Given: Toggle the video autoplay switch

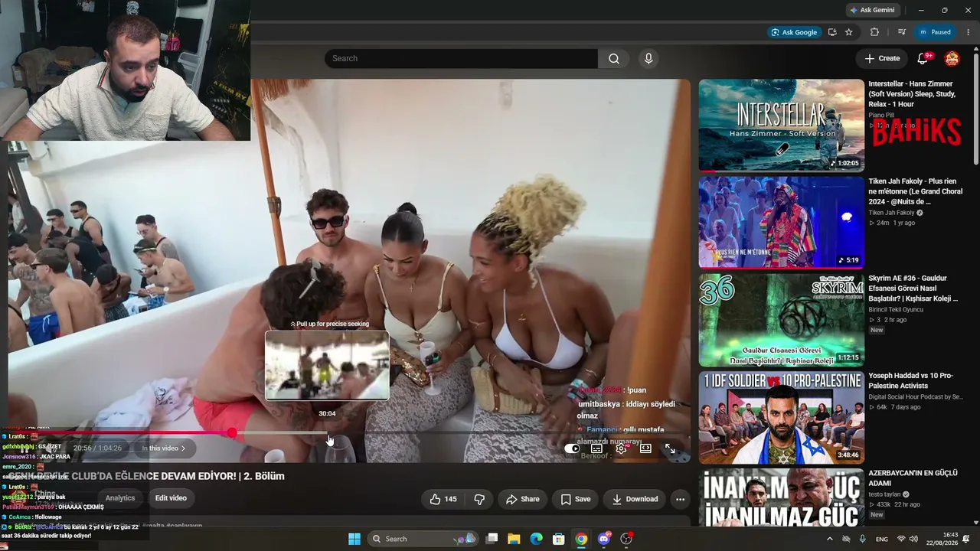Looking at the screenshot, I should [572, 448].
